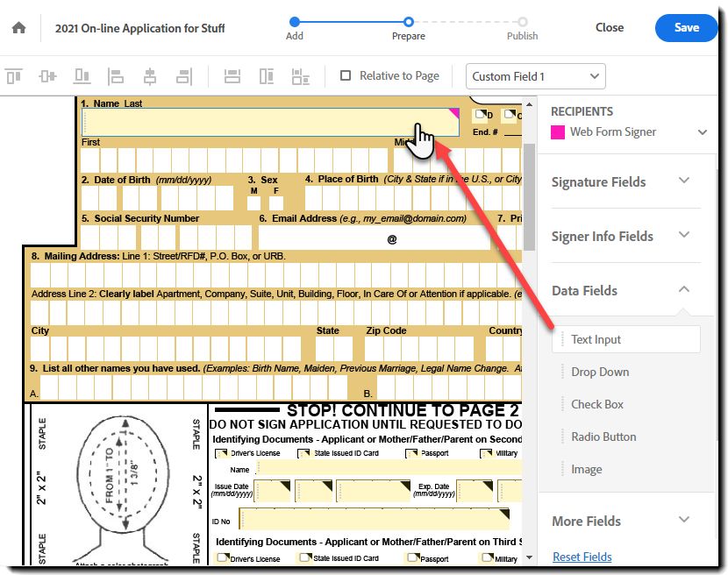Go to the Prepare step

pos(408,28)
